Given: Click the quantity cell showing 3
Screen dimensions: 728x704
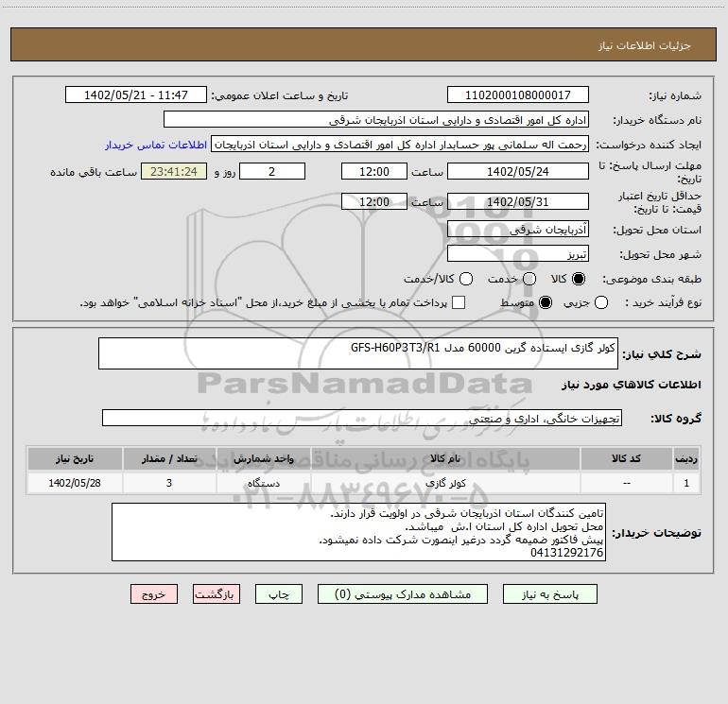Looking at the screenshot, I should pos(169,483).
